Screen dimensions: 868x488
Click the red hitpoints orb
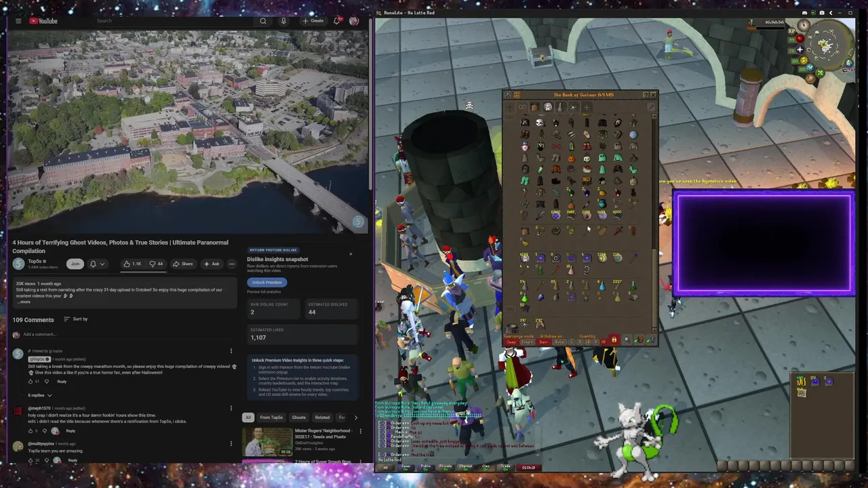[800, 39]
